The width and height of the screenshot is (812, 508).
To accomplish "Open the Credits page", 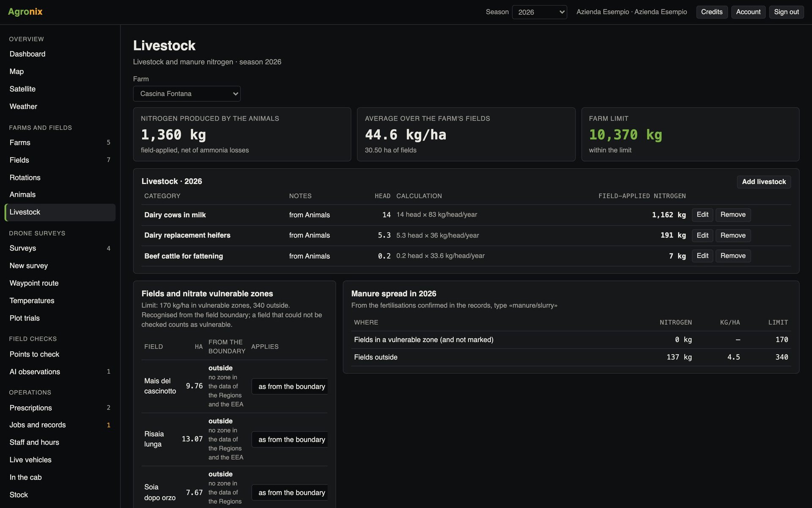I will (x=712, y=12).
